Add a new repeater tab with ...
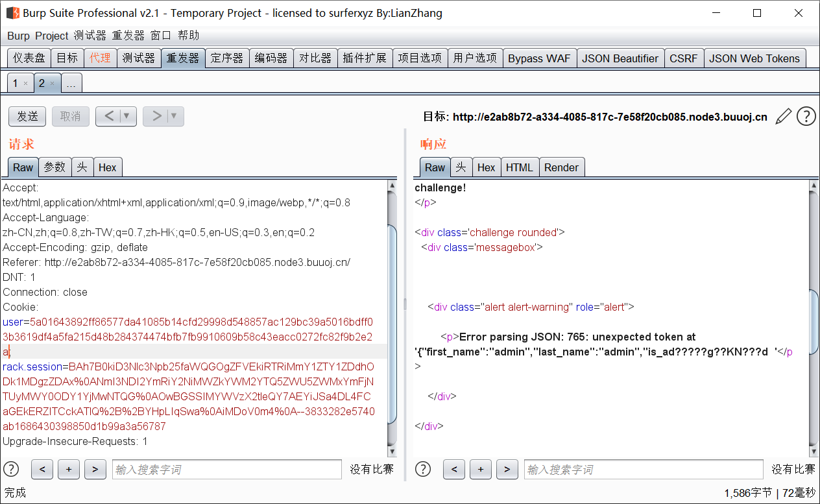 71,83
